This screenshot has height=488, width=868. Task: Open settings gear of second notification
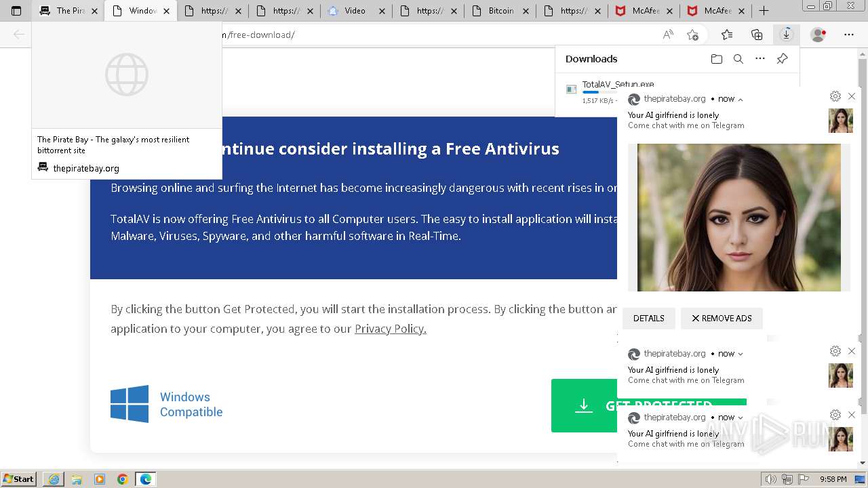coord(835,351)
